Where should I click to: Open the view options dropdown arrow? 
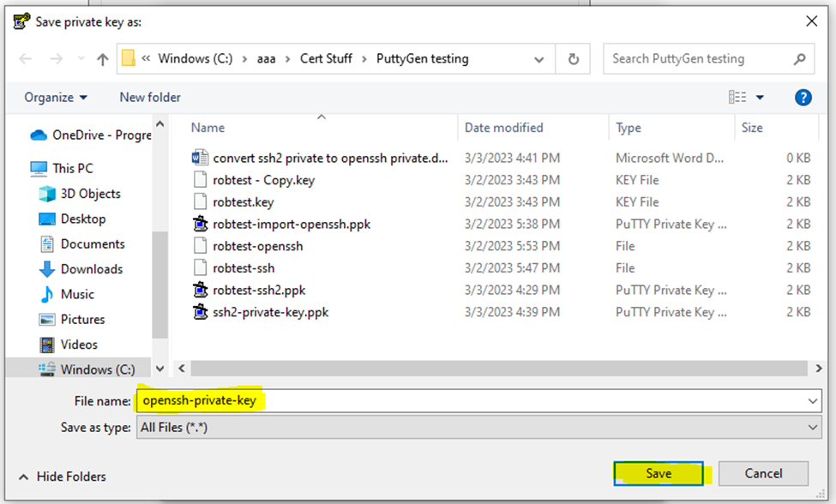tap(760, 98)
